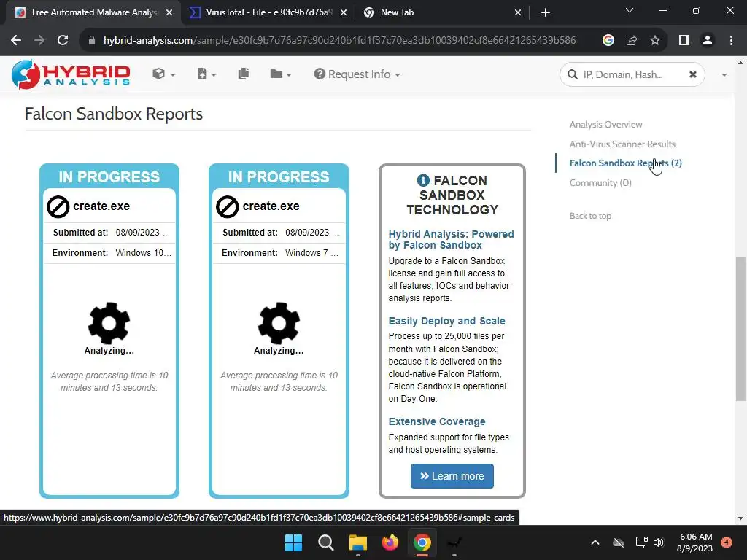Click the blocked icon in Windows 7 card

pyautogui.click(x=228, y=206)
